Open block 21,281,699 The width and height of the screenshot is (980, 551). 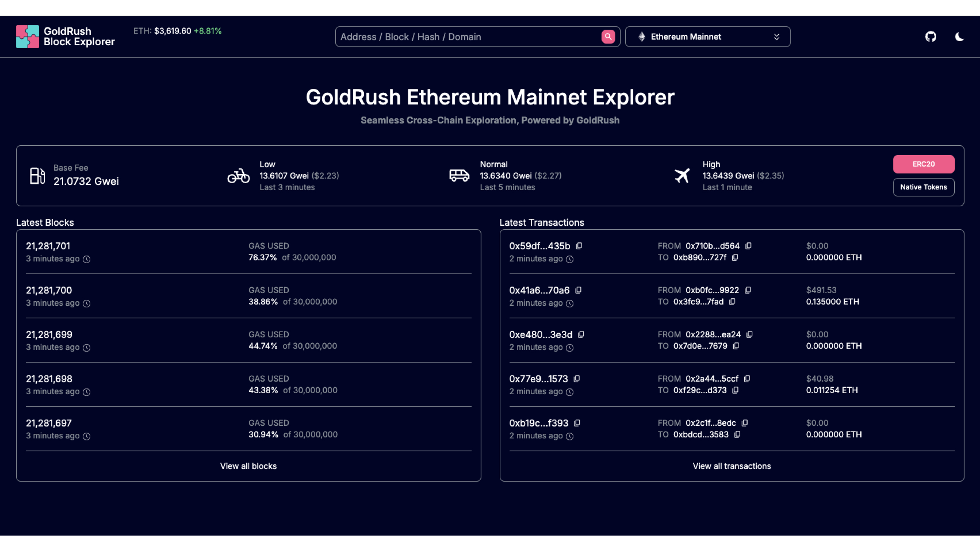click(x=49, y=335)
